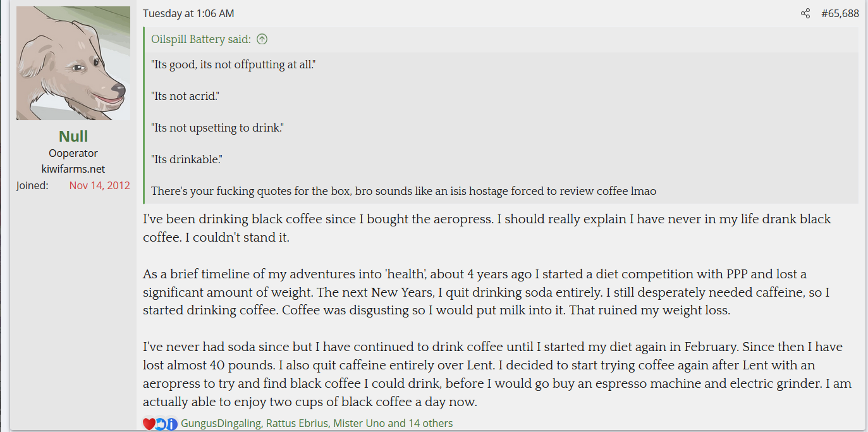Open the profile of user Null
The image size is (868, 432).
pos(73,136)
